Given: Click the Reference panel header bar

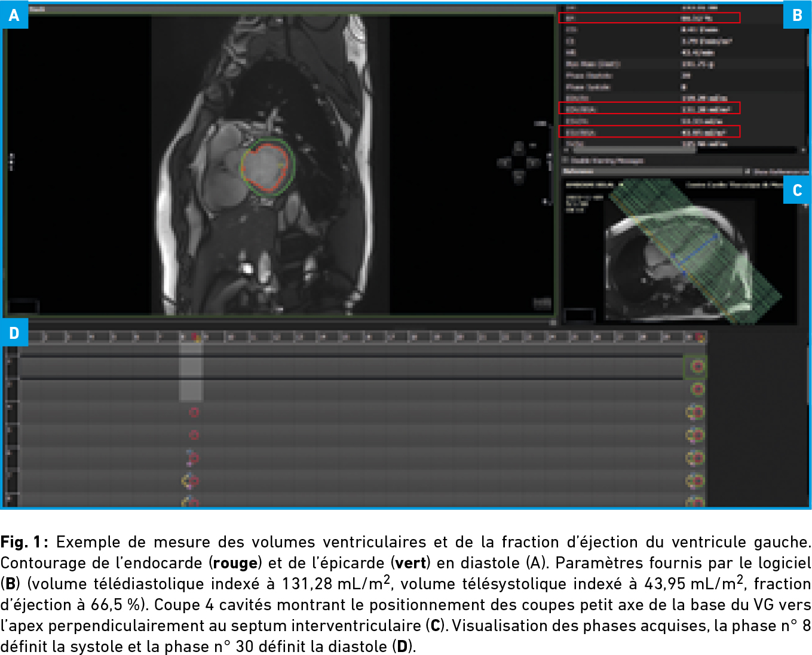Looking at the screenshot, I should [x=651, y=172].
